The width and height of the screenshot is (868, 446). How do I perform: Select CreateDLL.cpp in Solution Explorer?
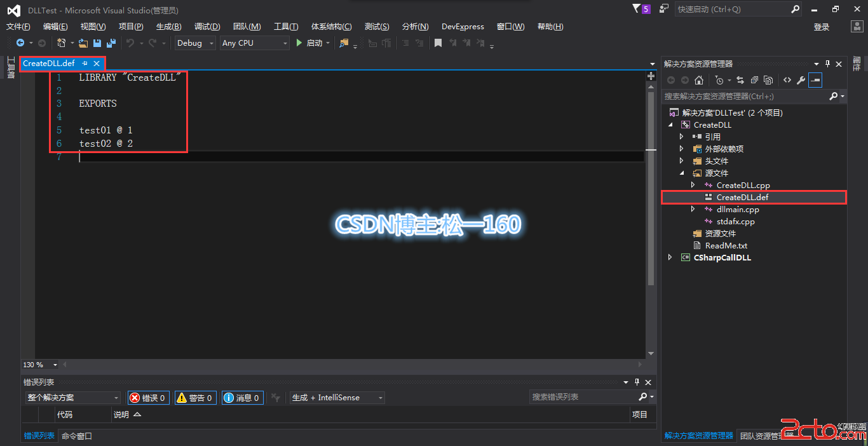point(743,185)
